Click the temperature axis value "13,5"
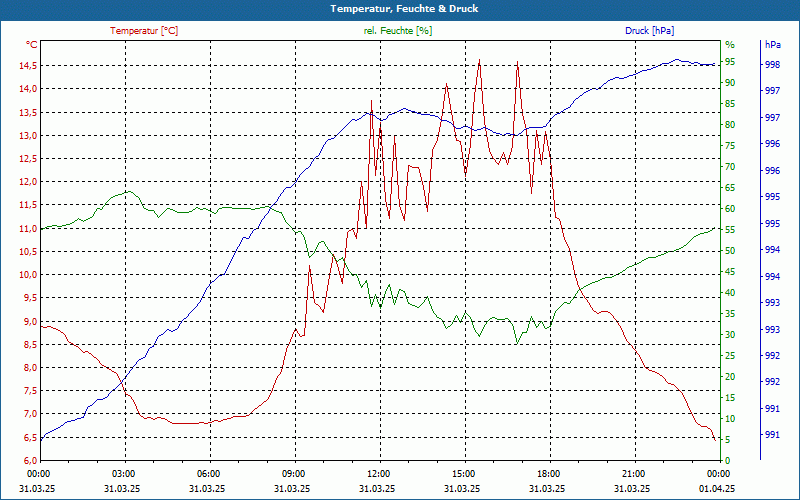Image resolution: width=800 pixels, height=500 pixels. point(28,112)
